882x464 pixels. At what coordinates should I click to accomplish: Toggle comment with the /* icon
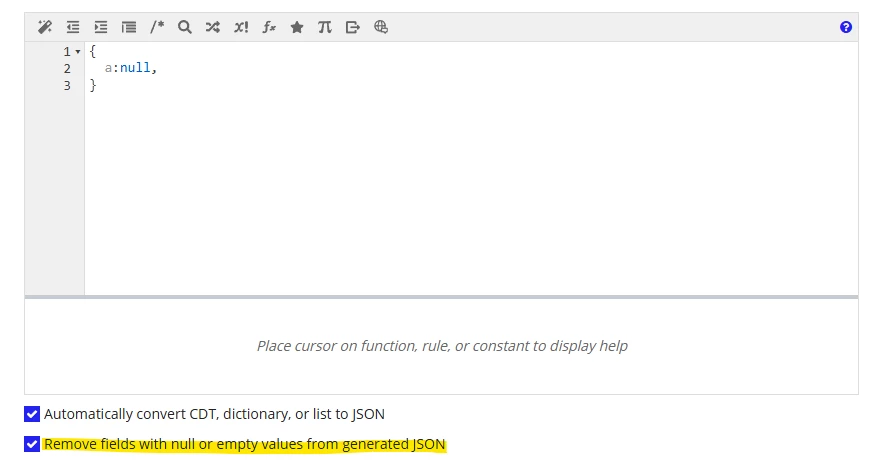tap(157, 26)
